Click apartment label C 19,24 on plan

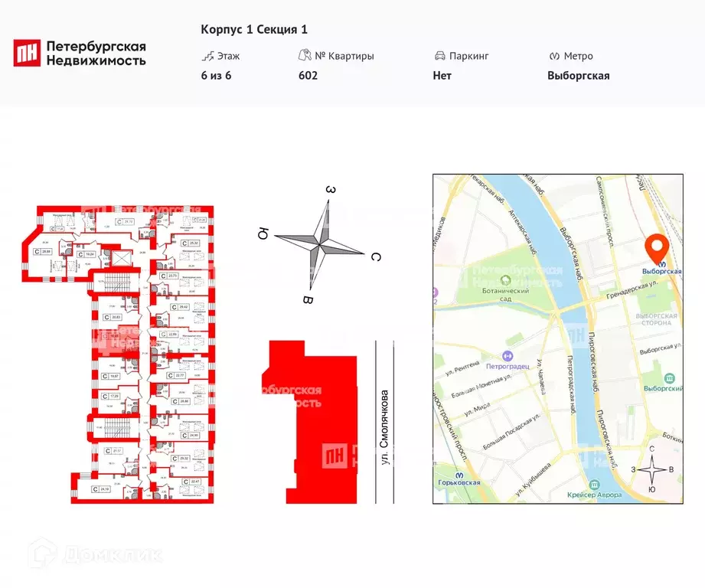pyautogui.click(x=86, y=254)
